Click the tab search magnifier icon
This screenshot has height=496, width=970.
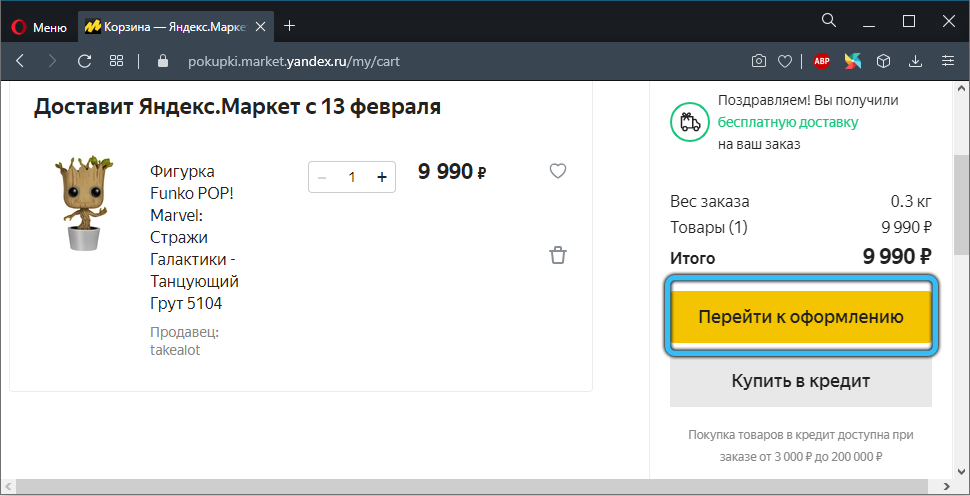click(828, 20)
